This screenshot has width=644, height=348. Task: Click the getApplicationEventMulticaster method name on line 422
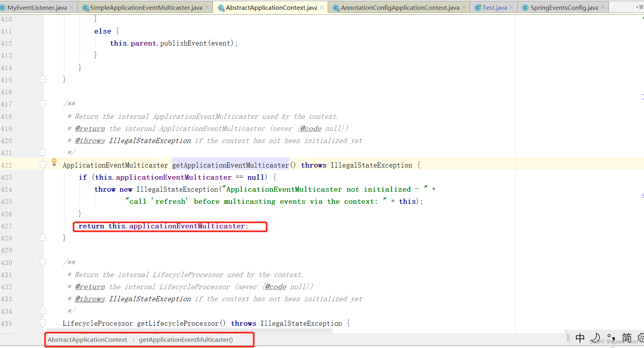click(x=231, y=165)
